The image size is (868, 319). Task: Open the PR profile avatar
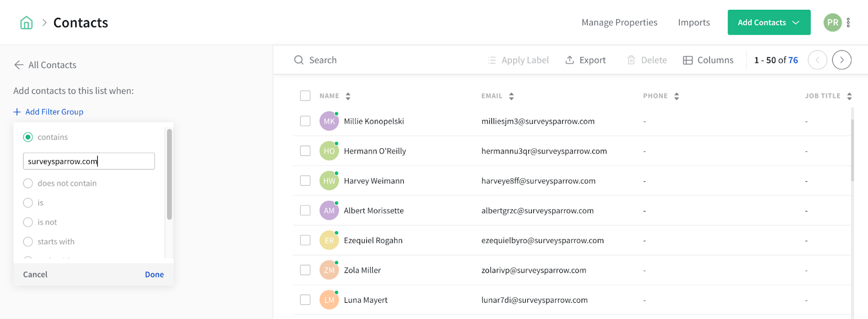(833, 23)
